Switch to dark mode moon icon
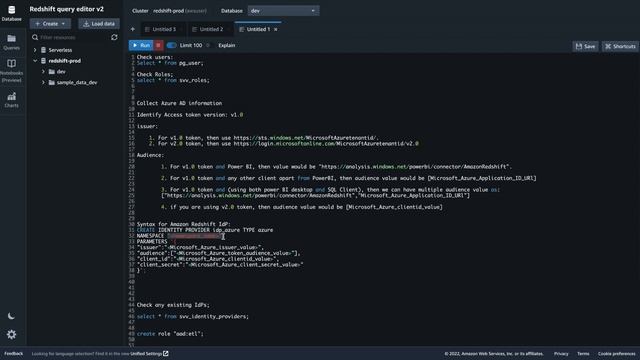This screenshot has width=640, height=360. tap(11, 316)
